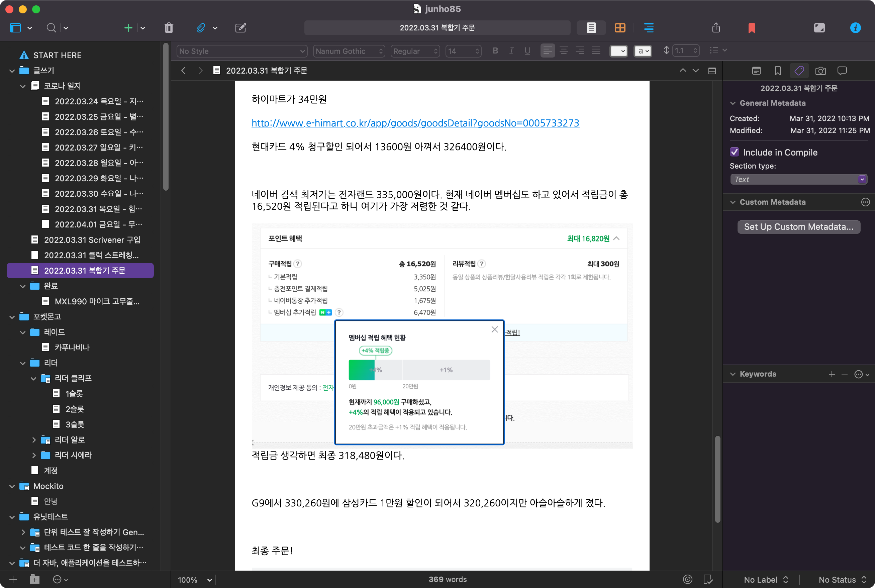Select 2022.03.31 Scrivener 구입 document

click(x=92, y=239)
